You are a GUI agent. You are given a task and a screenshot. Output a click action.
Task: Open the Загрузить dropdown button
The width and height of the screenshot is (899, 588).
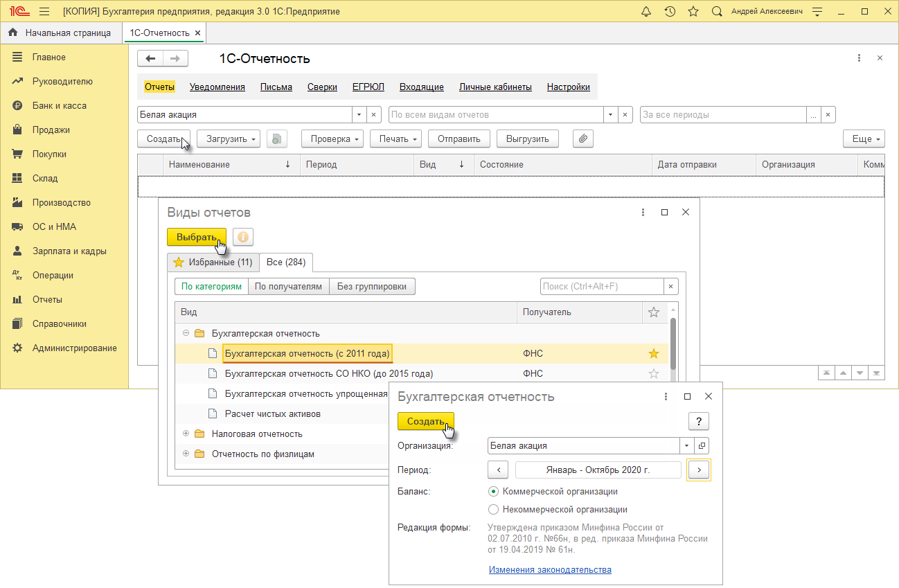[229, 139]
